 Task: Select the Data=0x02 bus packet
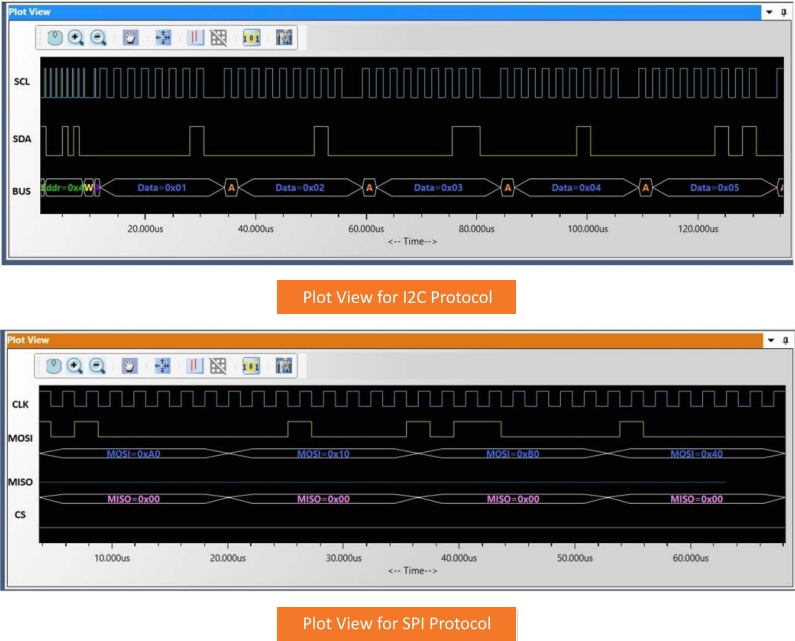300,188
